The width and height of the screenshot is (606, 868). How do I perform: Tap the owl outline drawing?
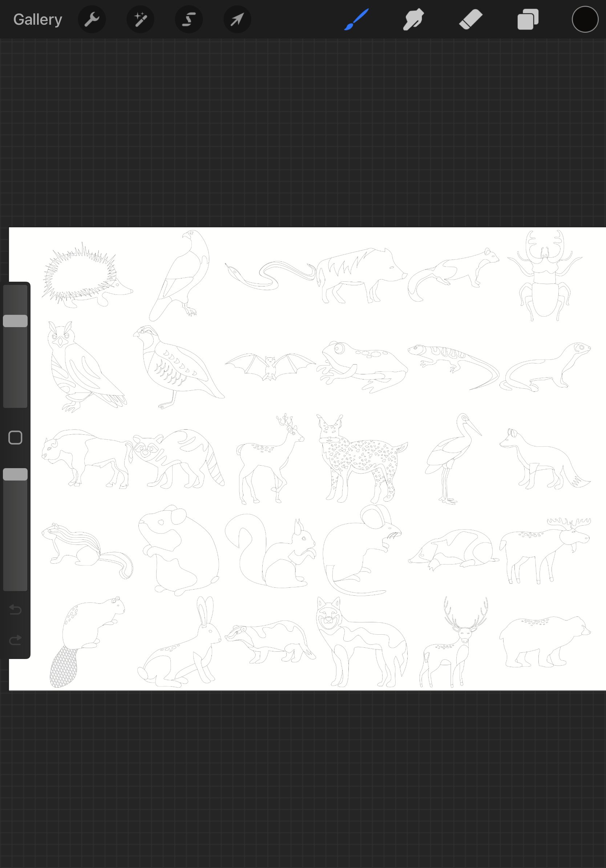click(x=87, y=367)
